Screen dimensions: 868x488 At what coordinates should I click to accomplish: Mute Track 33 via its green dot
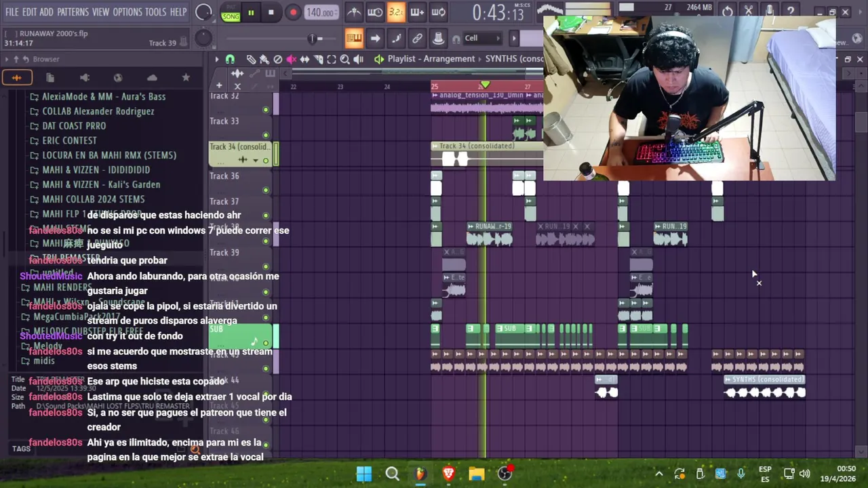click(x=266, y=135)
